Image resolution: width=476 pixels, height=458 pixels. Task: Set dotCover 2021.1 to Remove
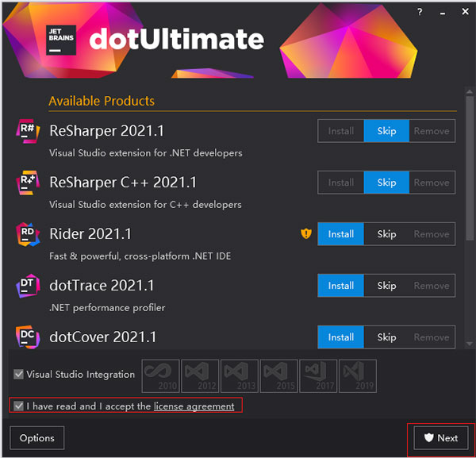(432, 337)
